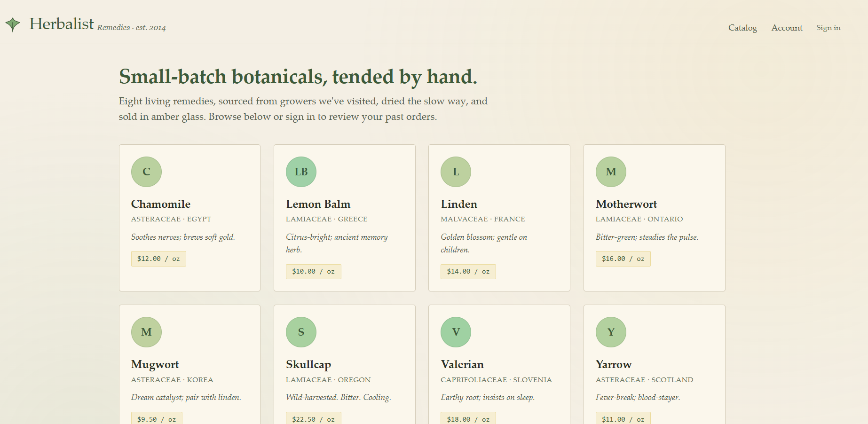This screenshot has width=868, height=424.
Task: Select the Valerian "V" avatar badge
Action: click(456, 332)
